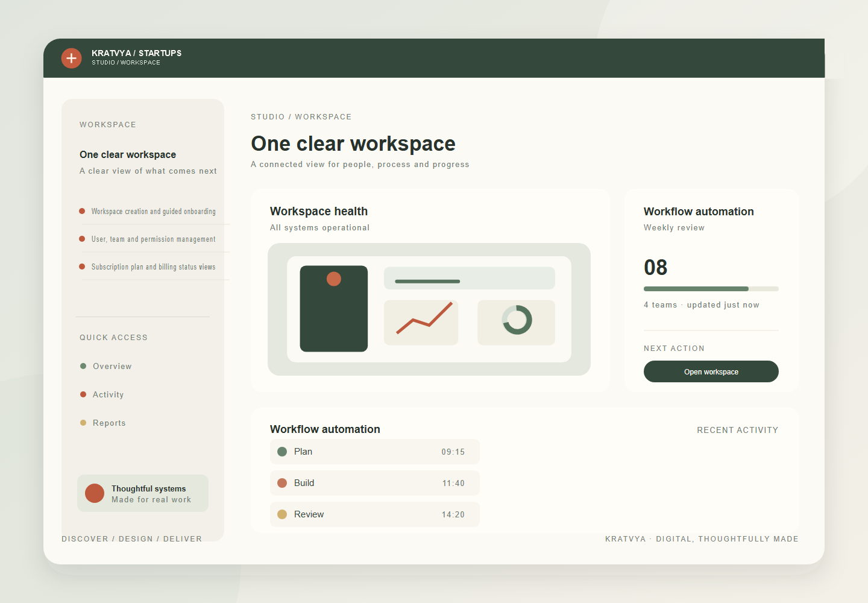This screenshot has width=868, height=603.
Task: Click the 08 count in Workflow automation
Action: coord(656,267)
